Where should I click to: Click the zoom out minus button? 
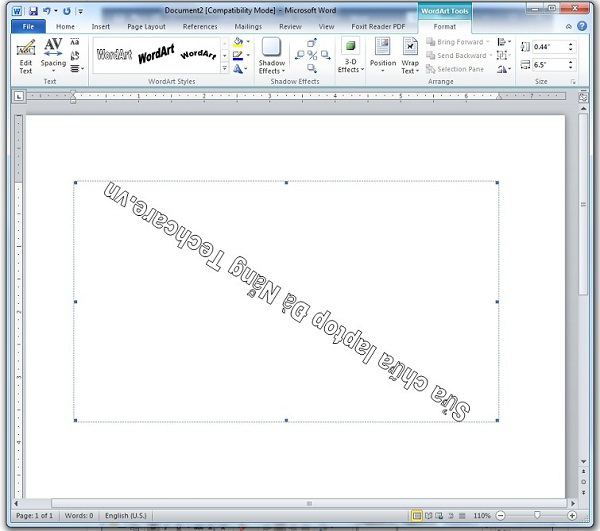coord(501,516)
